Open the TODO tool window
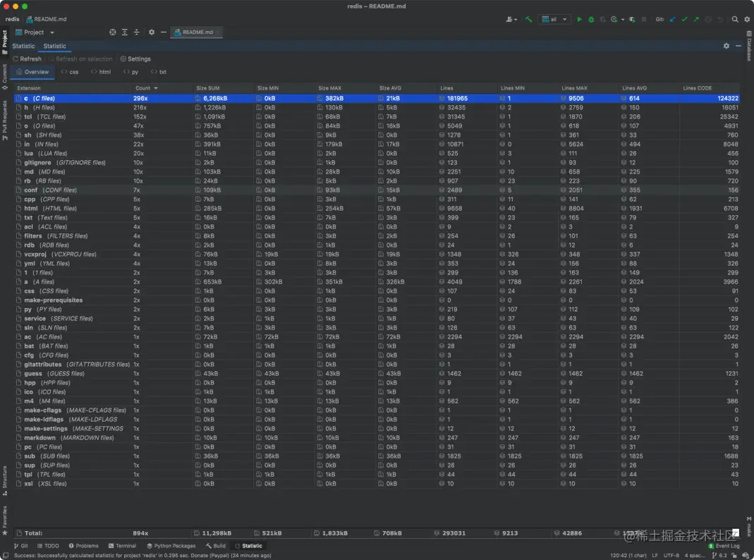The width and height of the screenshot is (754, 560). (x=48, y=546)
